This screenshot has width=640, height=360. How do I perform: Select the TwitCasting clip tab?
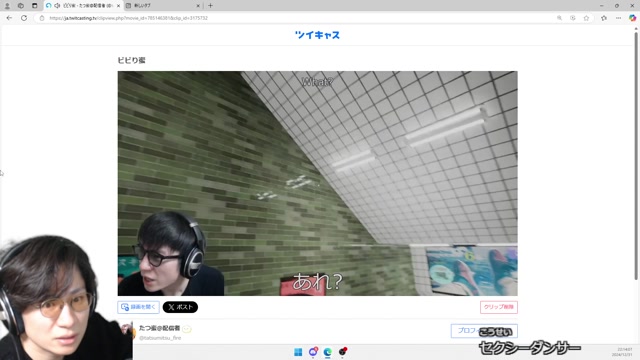pos(83,6)
